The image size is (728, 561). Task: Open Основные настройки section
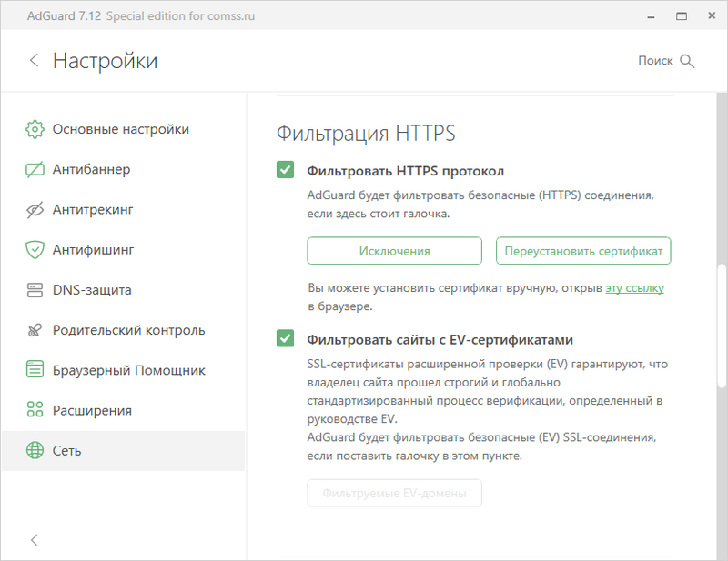tap(123, 129)
